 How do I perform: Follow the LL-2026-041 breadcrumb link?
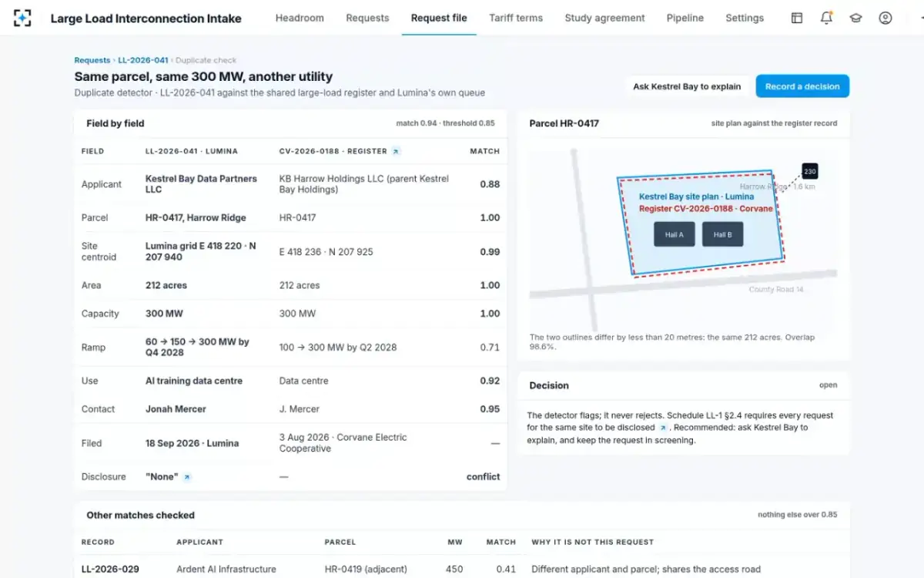pyautogui.click(x=143, y=60)
